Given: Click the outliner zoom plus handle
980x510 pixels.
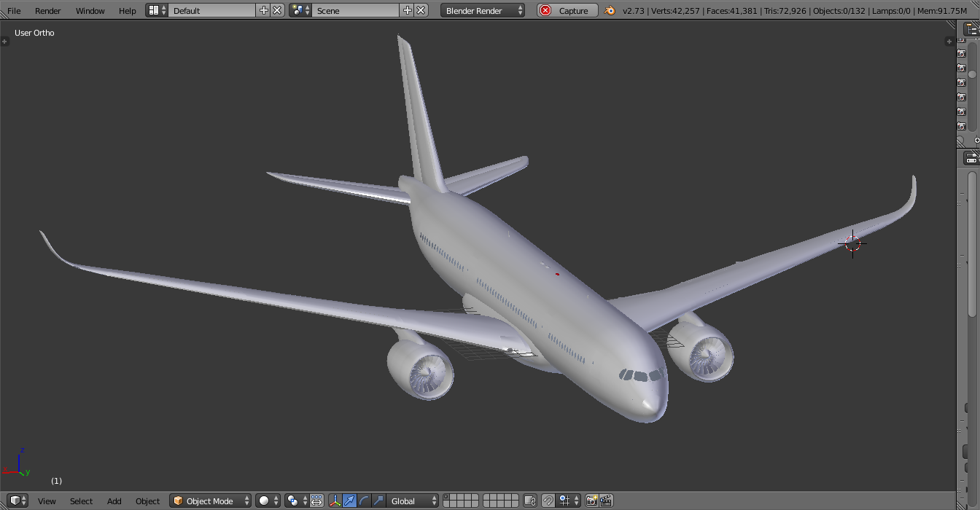Looking at the screenshot, I should (977, 141).
